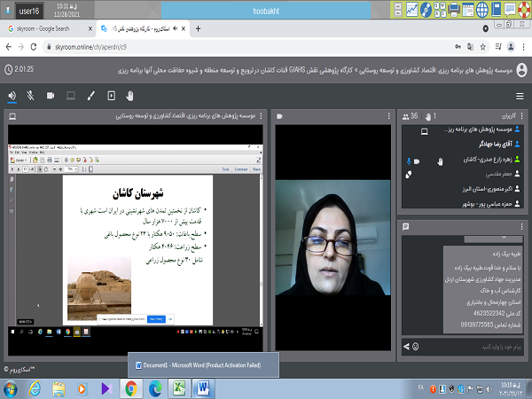The image size is (532, 399).
Task: Unmute the microphone in Skyroom toolbar
Action: click(31, 95)
